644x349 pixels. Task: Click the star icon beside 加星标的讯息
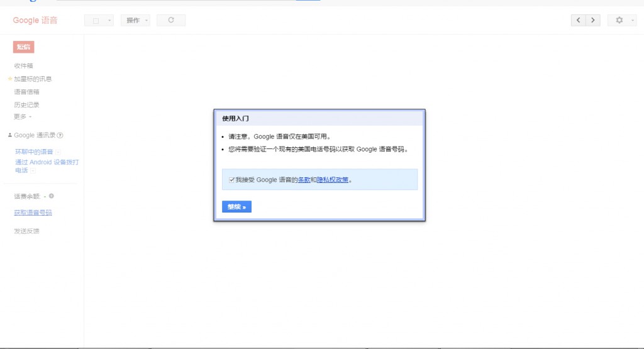[10, 79]
